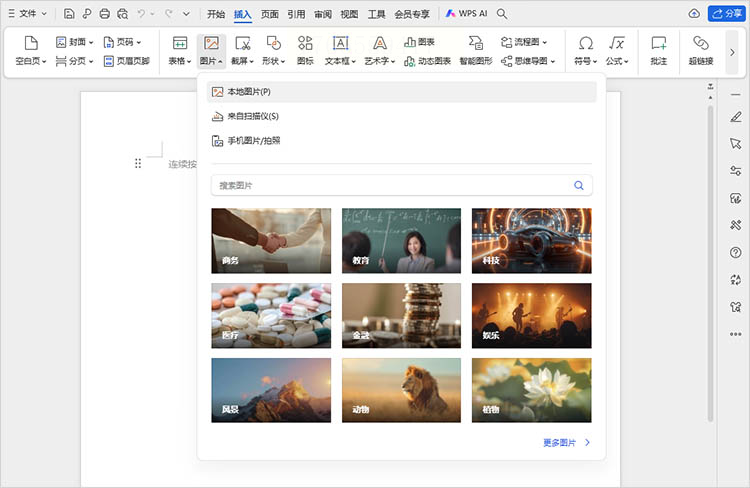
Task: Expand the 表格 table dropdown
Action: point(180,61)
